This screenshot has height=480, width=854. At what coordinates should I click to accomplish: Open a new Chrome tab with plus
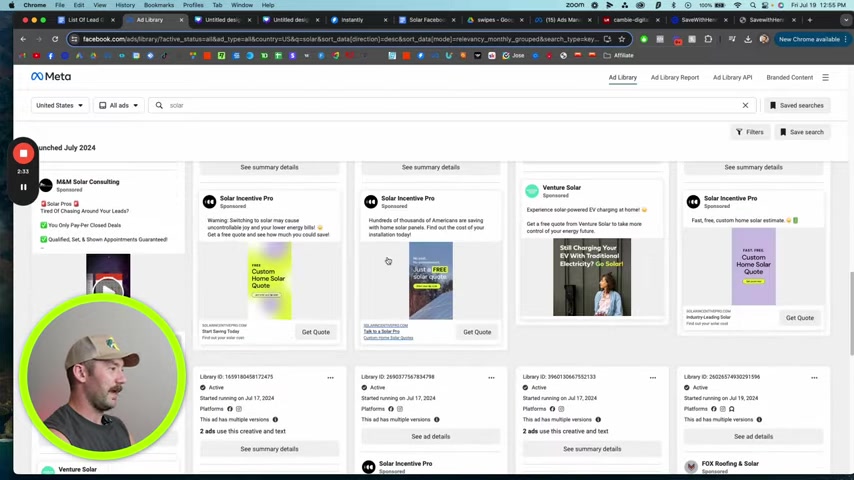coord(810,20)
